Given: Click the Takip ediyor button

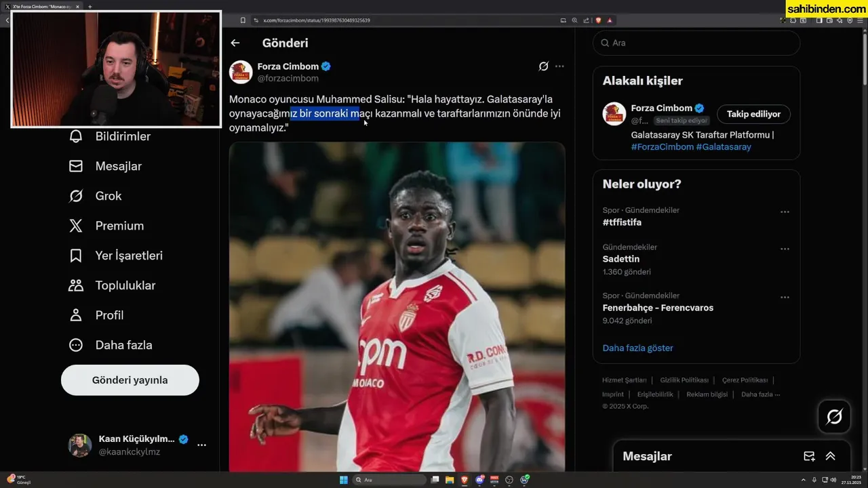Looking at the screenshot, I should pyautogui.click(x=753, y=114).
